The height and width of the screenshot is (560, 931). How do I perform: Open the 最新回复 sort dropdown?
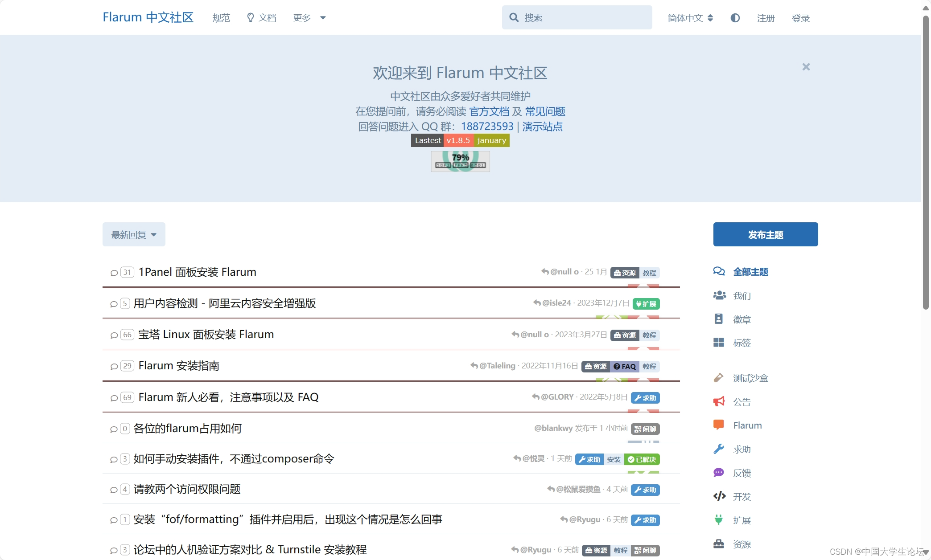click(133, 234)
